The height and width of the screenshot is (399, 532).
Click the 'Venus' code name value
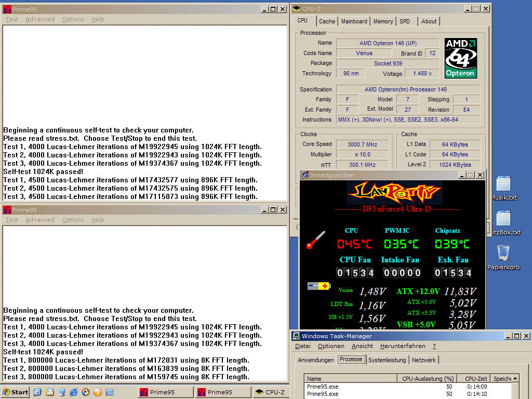point(364,54)
